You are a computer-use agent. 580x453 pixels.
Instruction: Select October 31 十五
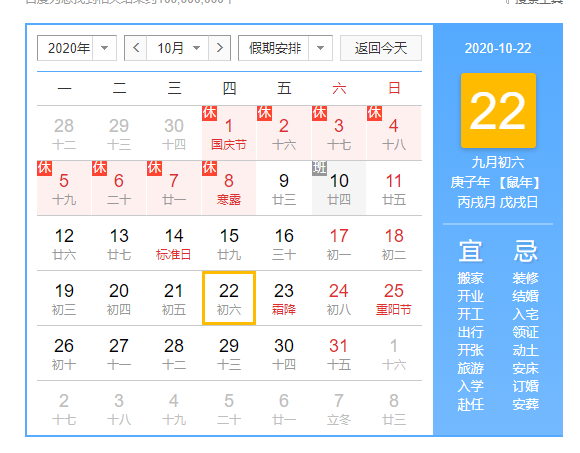(339, 354)
